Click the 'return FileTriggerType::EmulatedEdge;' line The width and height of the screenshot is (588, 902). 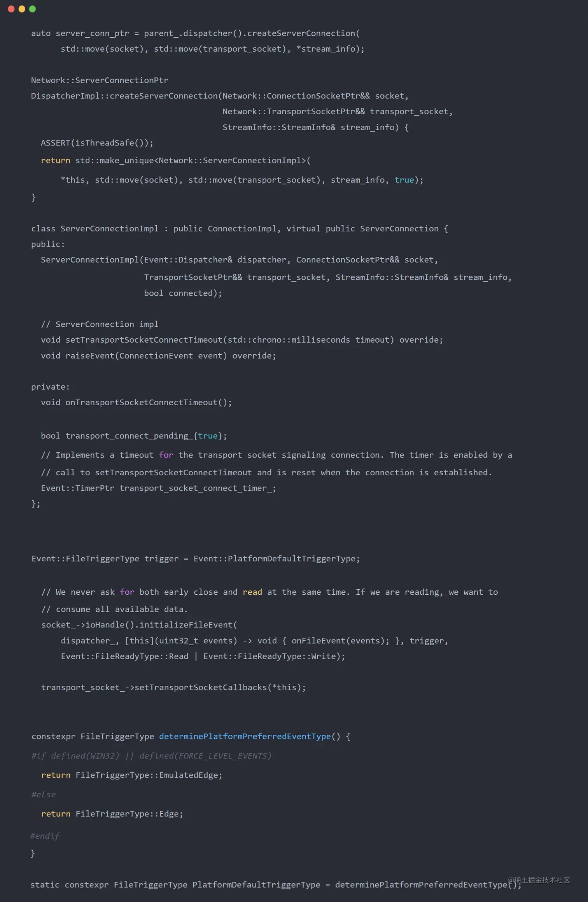tap(132, 775)
